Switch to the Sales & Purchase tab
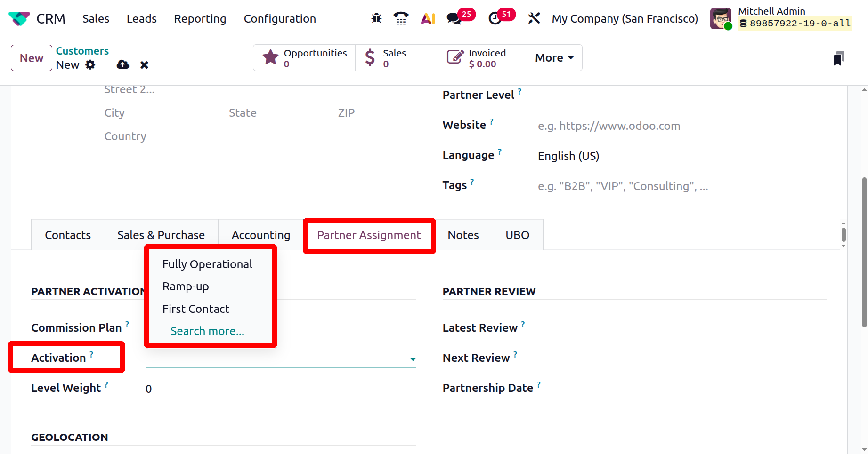 coord(161,235)
